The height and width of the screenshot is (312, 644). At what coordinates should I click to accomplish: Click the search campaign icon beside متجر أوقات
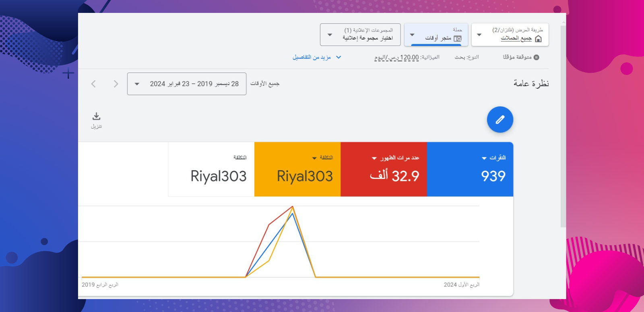(x=458, y=39)
